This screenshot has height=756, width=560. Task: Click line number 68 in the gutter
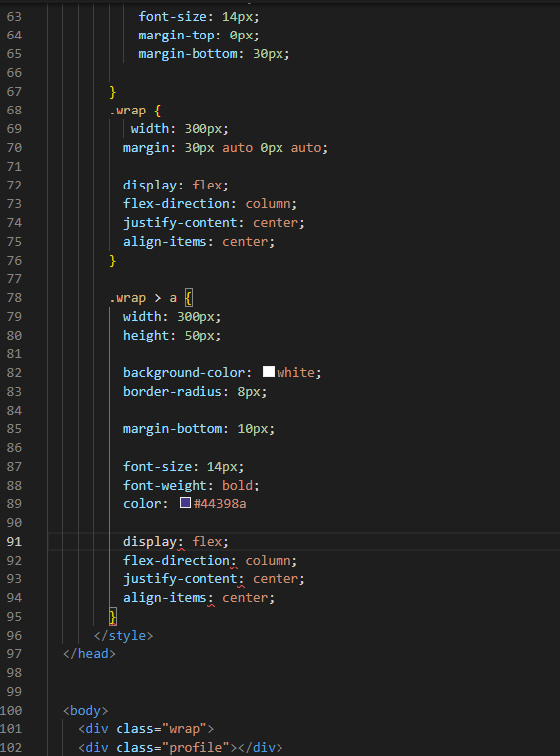tap(14, 111)
